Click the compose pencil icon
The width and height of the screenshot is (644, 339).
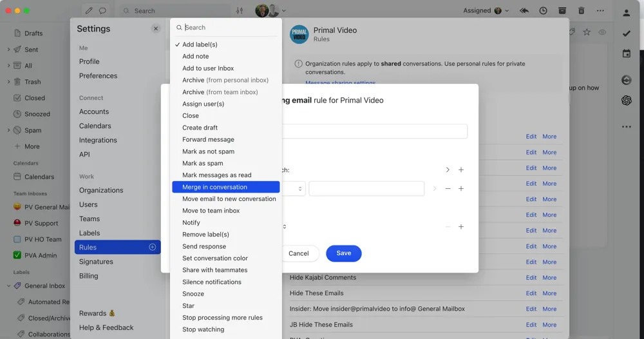(x=88, y=11)
